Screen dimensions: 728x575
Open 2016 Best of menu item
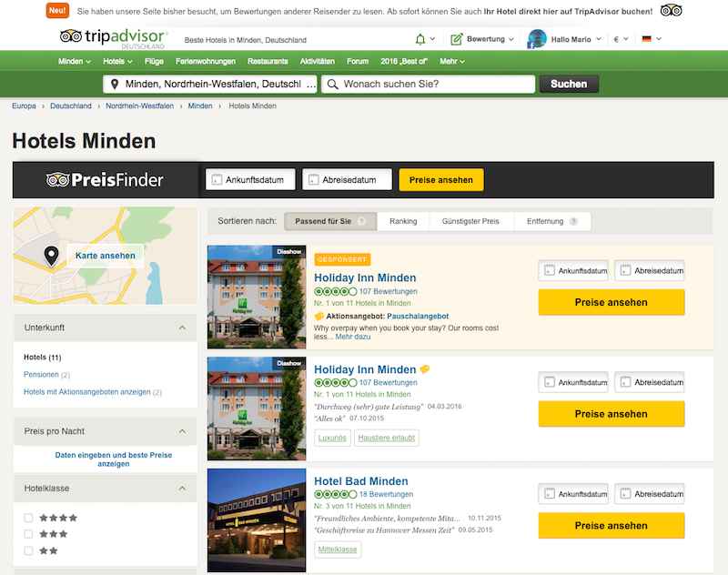(x=404, y=61)
